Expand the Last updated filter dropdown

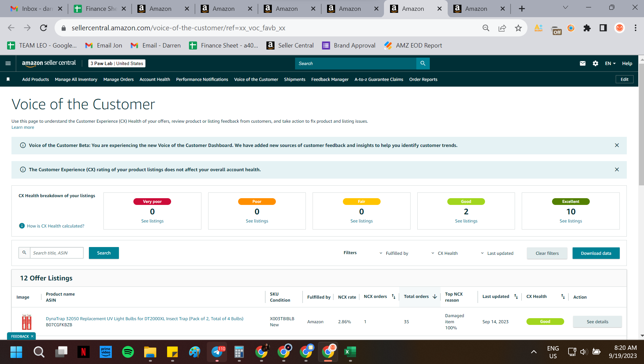[x=497, y=253]
